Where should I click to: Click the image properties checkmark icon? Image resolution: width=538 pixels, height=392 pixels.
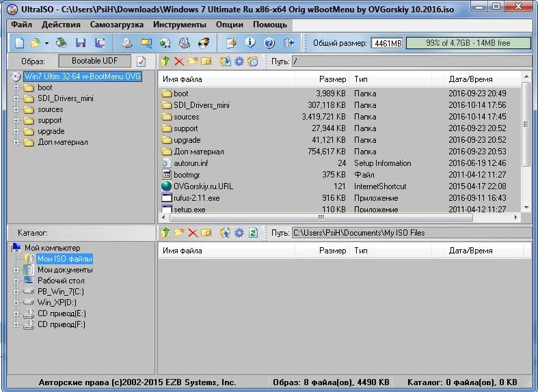pyautogui.click(x=141, y=61)
